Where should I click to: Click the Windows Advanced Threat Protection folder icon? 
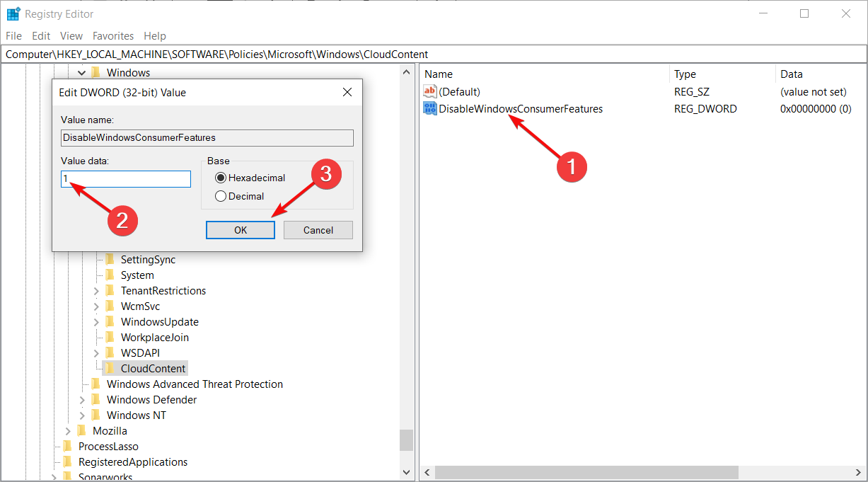(x=96, y=384)
